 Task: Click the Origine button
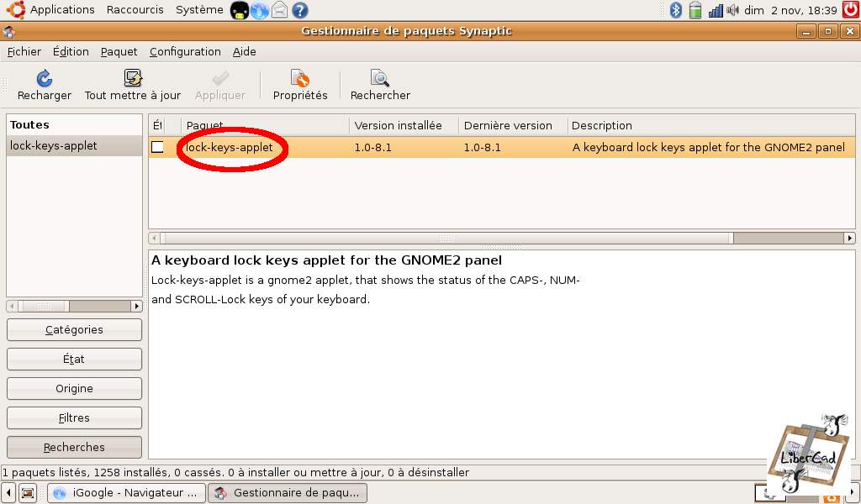click(74, 388)
